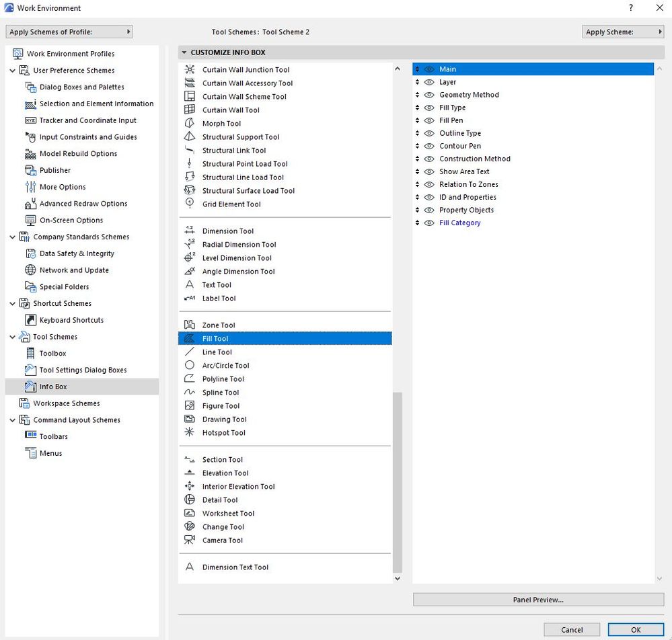672x640 pixels.
Task: Toggle Fill Category visibility eye
Action: (429, 223)
